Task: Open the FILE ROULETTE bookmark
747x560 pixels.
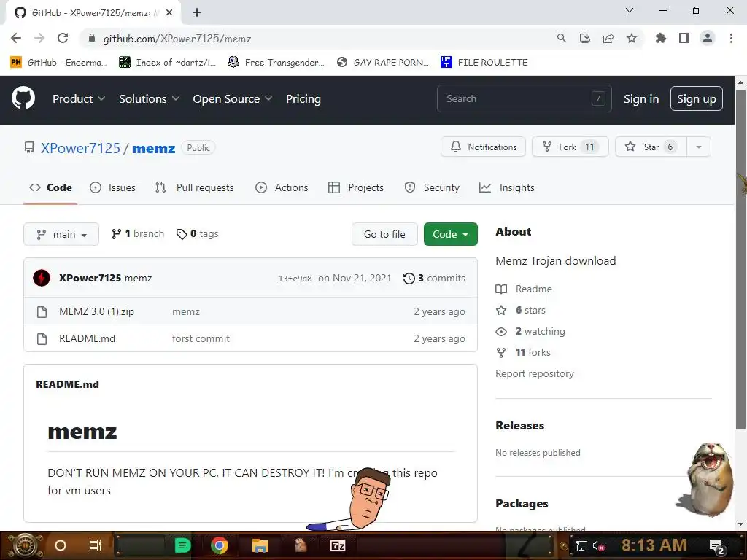Action: (484, 62)
